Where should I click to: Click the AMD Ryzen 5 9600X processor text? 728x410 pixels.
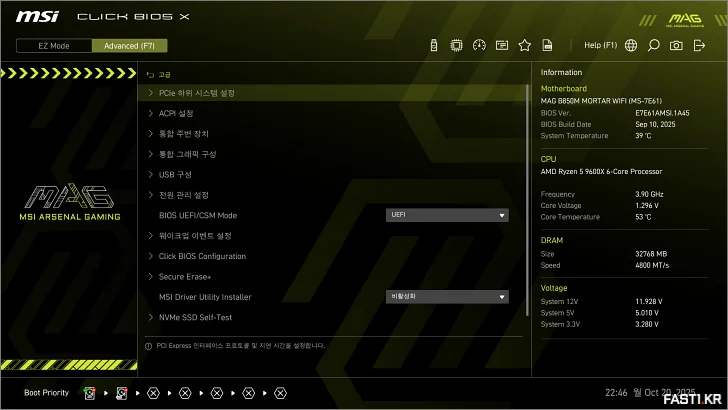601,171
